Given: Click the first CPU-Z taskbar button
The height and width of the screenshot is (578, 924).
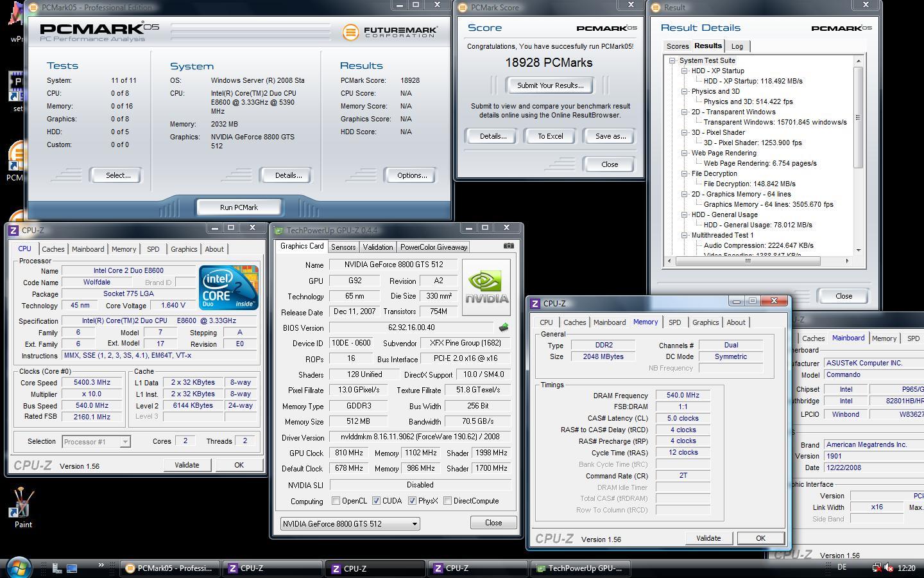Looking at the screenshot, I should point(272,568).
